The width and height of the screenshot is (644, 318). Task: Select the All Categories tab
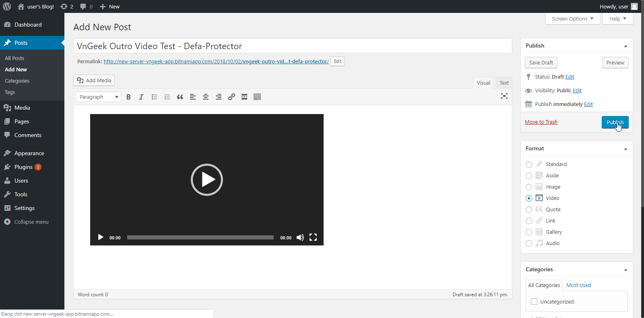pyautogui.click(x=544, y=285)
